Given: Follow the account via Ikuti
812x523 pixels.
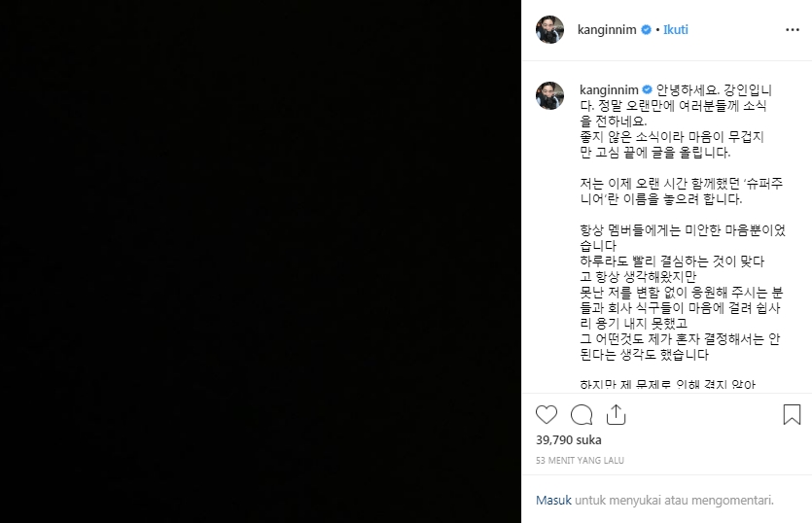Looking at the screenshot, I should click(x=675, y=29).
